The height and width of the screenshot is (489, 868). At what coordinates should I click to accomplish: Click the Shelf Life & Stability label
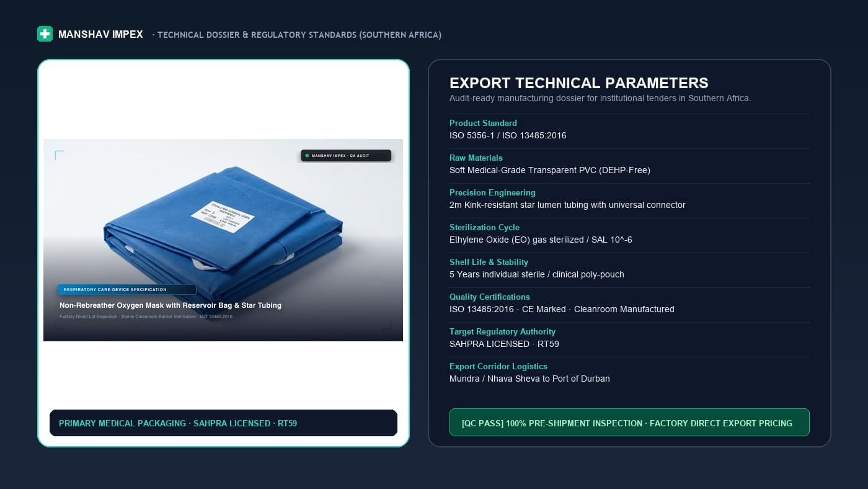coord(489,262)
